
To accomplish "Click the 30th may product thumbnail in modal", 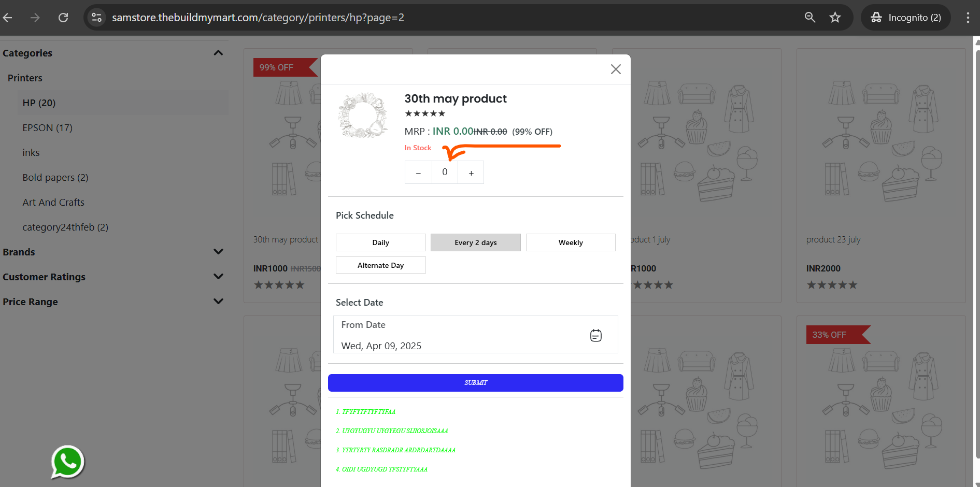I will 363,116.
